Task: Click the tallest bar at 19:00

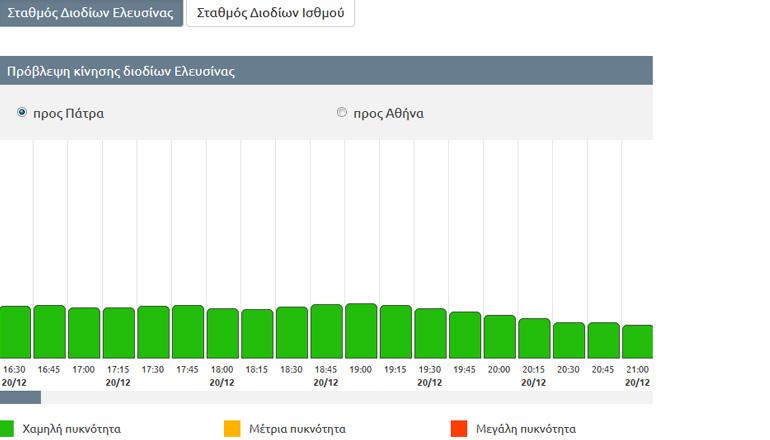Action: pyautogui.click(x=361, y=331)
